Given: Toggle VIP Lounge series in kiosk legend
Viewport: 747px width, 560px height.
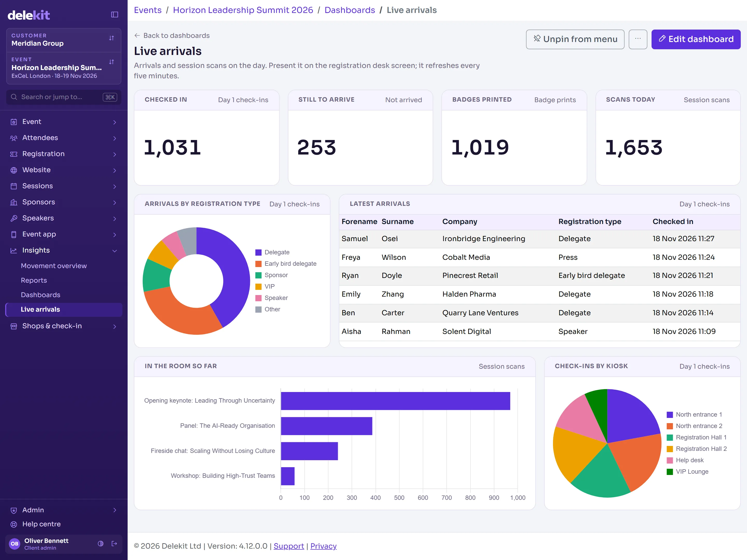Looking at the screenshot, I should (688, 472).
